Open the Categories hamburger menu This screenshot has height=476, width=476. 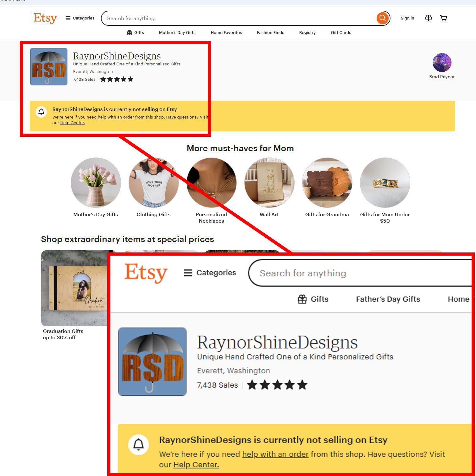pos(80,18)
